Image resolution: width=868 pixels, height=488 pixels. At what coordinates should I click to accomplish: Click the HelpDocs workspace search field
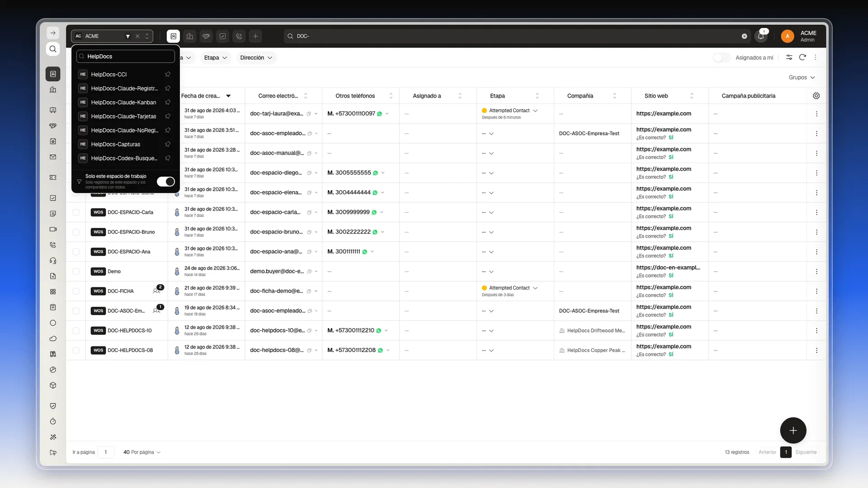[x=126, y=56]
